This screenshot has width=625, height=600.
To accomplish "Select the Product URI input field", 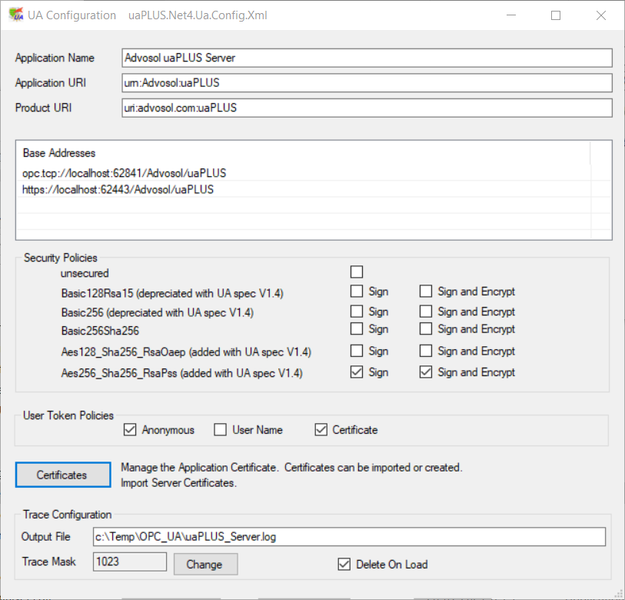I will [x=367, y=108].
